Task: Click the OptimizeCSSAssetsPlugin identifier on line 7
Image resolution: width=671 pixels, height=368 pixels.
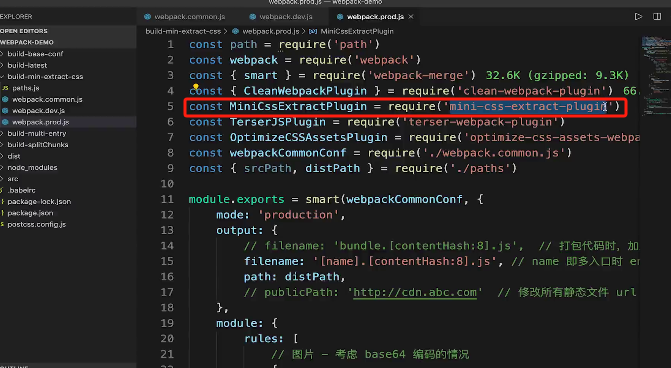Action: pyautogui.click(x=309, y=137)
